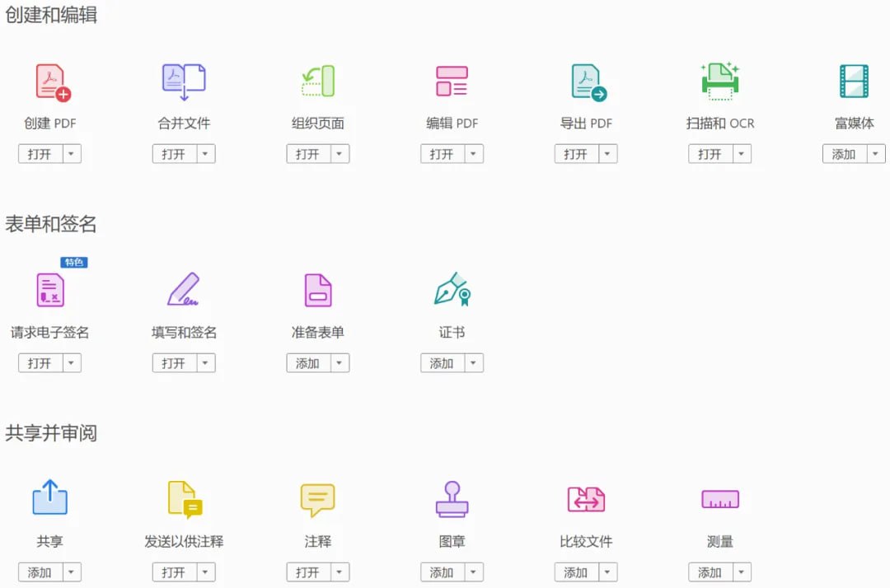Click 添加 button under 共享
The image size is (890, 588).
[x=40, y=572]
